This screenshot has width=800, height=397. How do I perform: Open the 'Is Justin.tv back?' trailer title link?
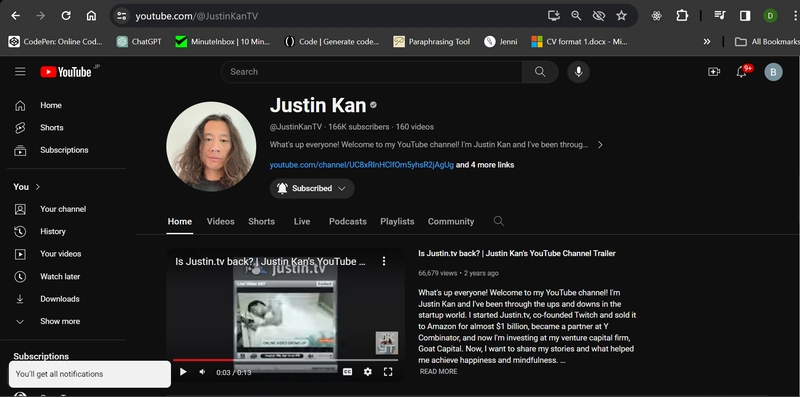click(516, 253)
